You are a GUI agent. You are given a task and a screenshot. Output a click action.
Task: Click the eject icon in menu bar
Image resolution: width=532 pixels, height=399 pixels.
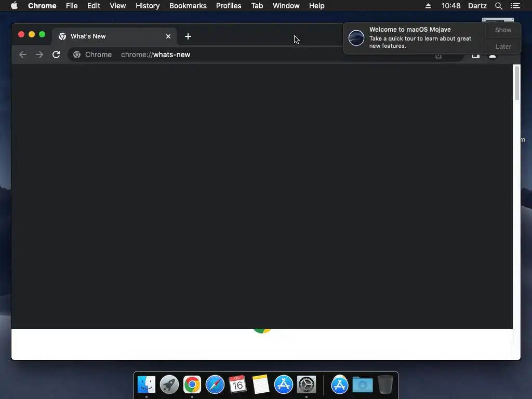pos(428,6)
